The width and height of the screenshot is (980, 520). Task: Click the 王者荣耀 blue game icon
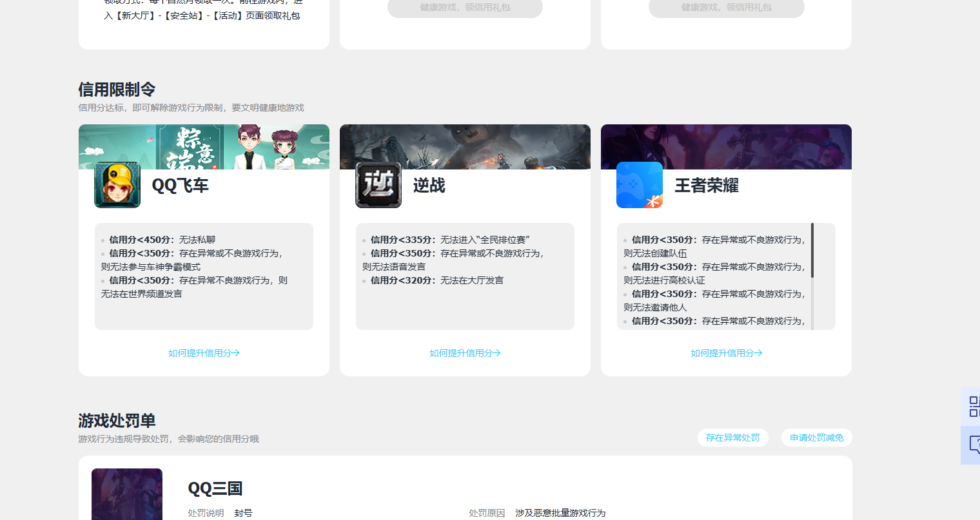click(x=640, y=185)
